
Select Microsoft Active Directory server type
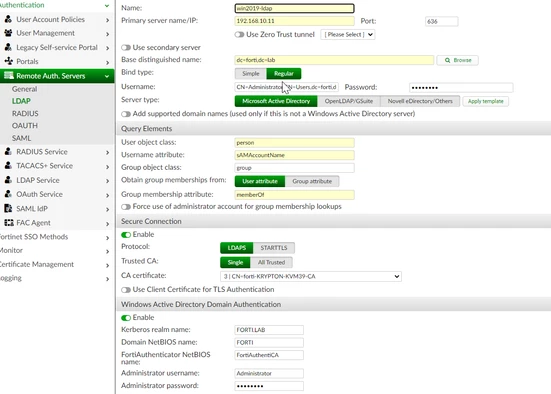point(276,101)
